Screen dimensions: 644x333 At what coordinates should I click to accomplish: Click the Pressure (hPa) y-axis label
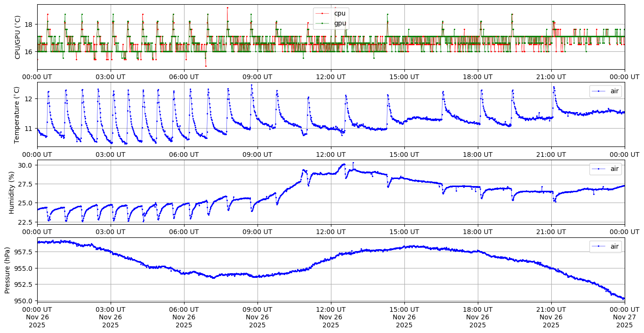(8, 269)
